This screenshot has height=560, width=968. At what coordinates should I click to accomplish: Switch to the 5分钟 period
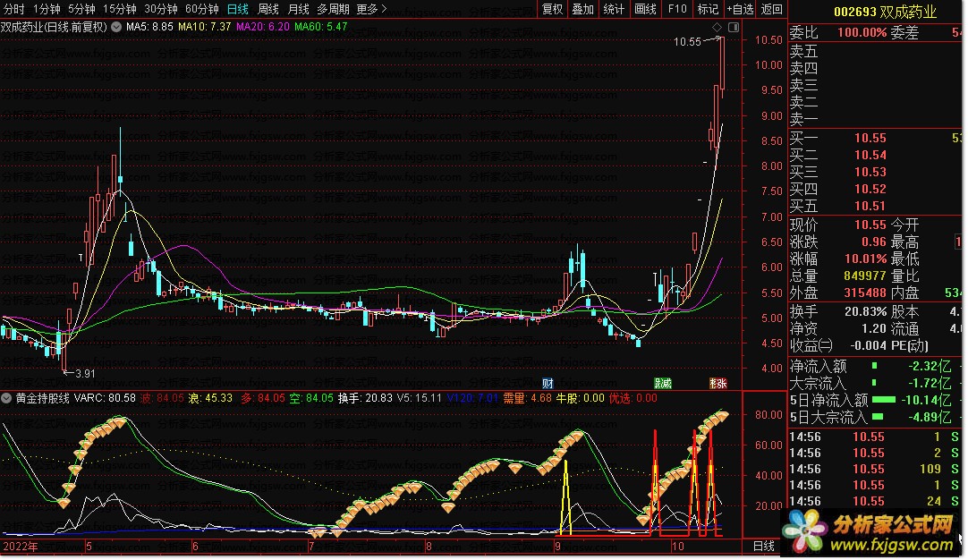point(81,9)
